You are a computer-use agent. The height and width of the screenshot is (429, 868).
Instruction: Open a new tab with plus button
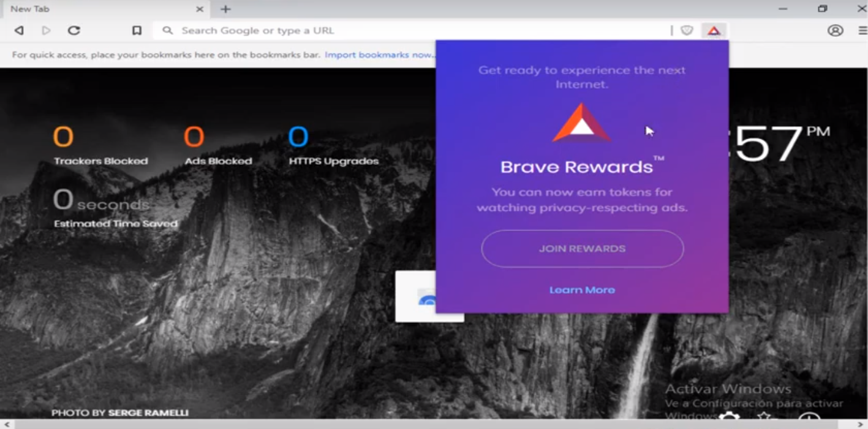coord(225,9)
